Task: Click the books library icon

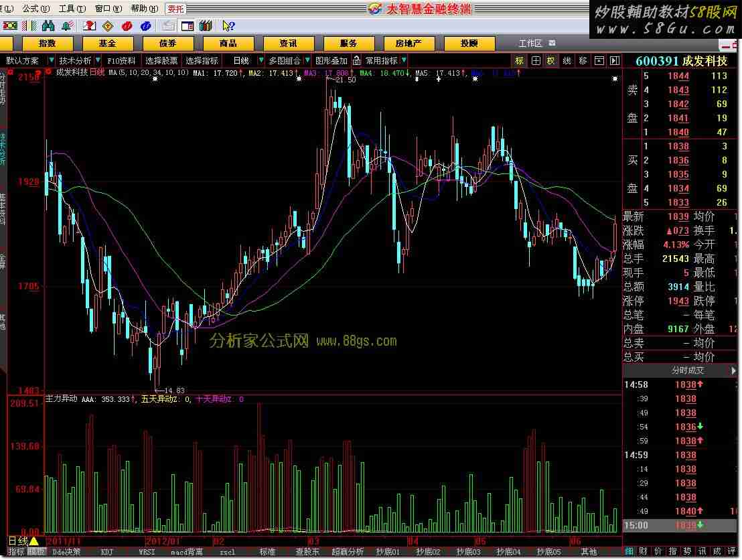Action: coord(206,26)
